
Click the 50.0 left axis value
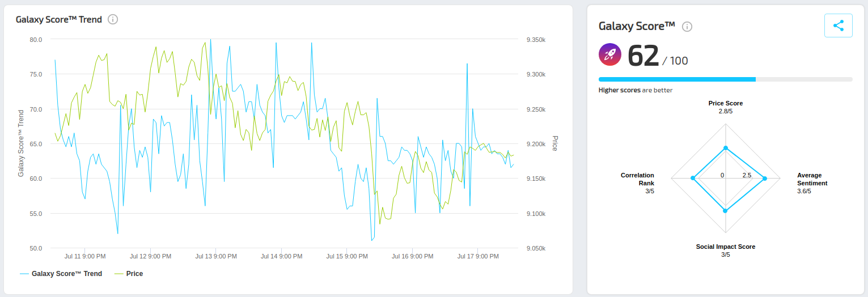(36, 248)
